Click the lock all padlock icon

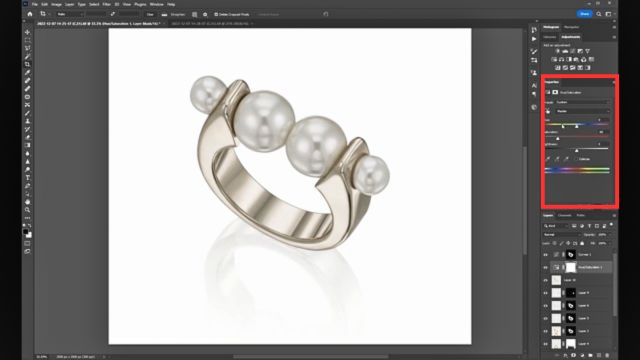(x=582, y=243)
